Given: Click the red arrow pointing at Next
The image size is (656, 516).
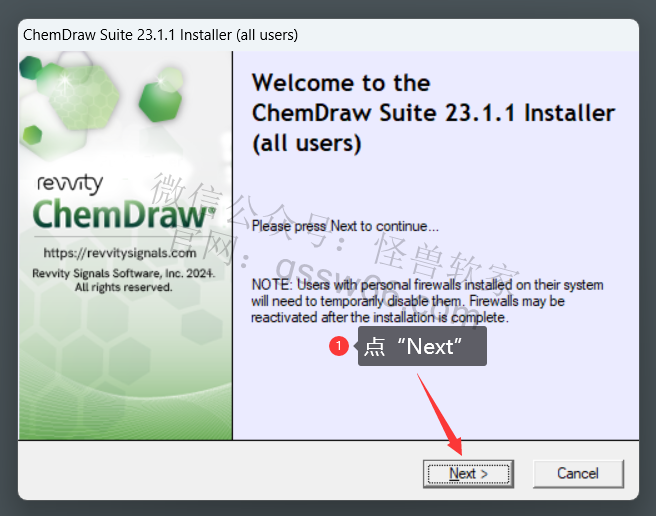Looking at the screenshot, I should coord(441,415).
